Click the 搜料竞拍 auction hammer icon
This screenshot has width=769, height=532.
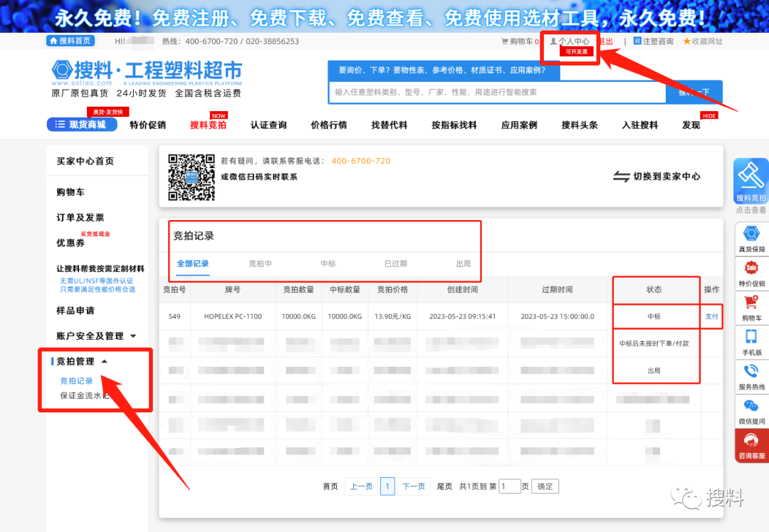tap(751, 177)
